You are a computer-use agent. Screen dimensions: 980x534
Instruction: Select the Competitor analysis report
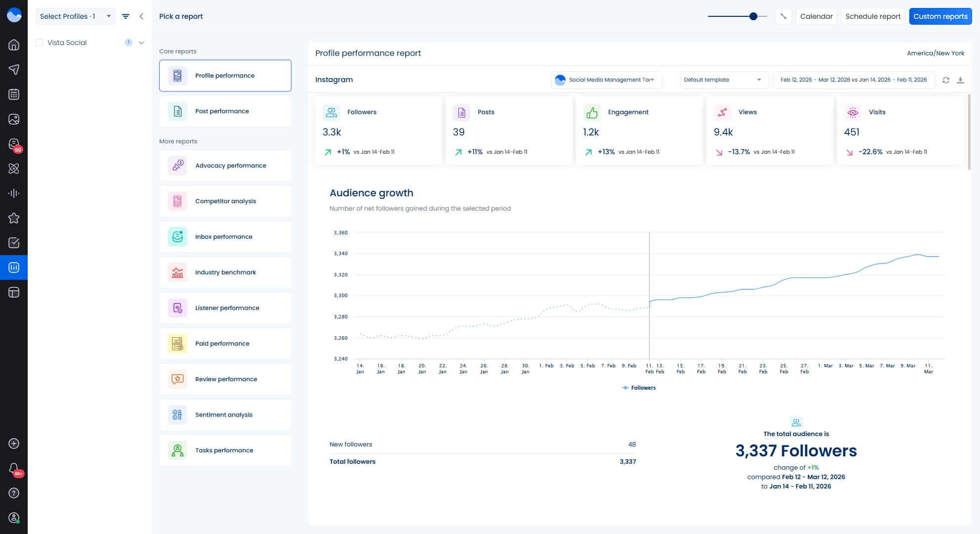(x=225, y=201)
